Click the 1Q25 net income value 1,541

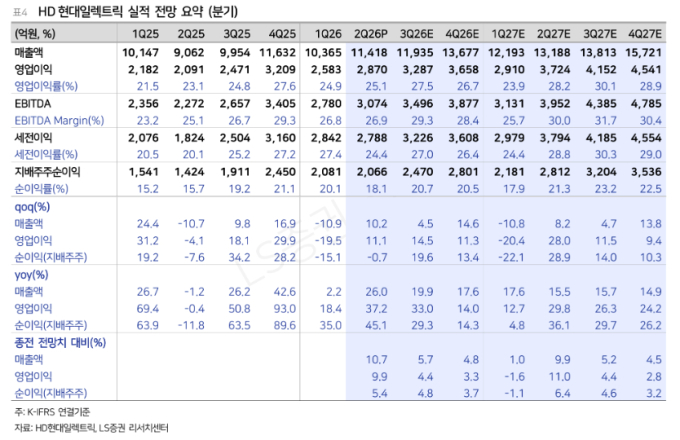(x=144, y=172)
